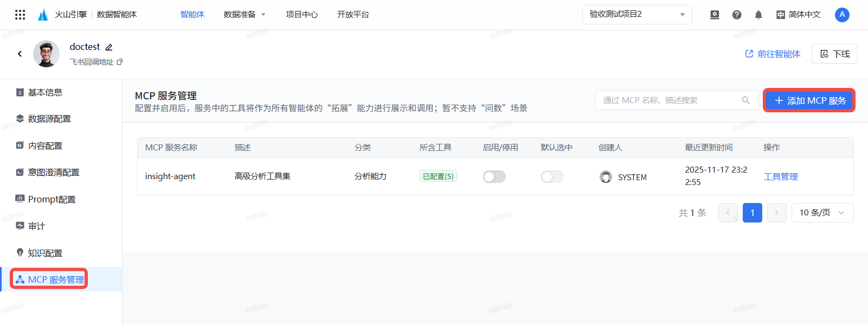Click the 下线 button

click(x=834, y=54)
